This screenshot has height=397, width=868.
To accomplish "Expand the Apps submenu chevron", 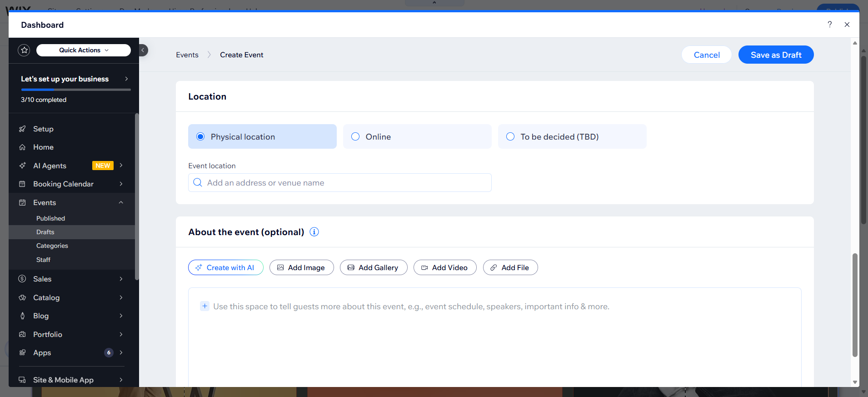I will [x=121, y=352].
